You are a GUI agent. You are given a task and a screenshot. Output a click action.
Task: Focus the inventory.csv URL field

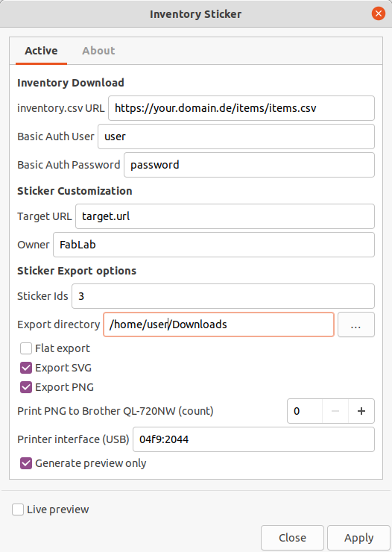point(241,108)
